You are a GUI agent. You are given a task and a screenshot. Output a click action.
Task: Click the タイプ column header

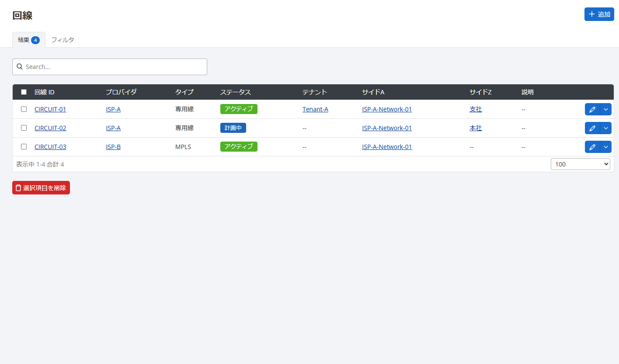click(184, 92)
